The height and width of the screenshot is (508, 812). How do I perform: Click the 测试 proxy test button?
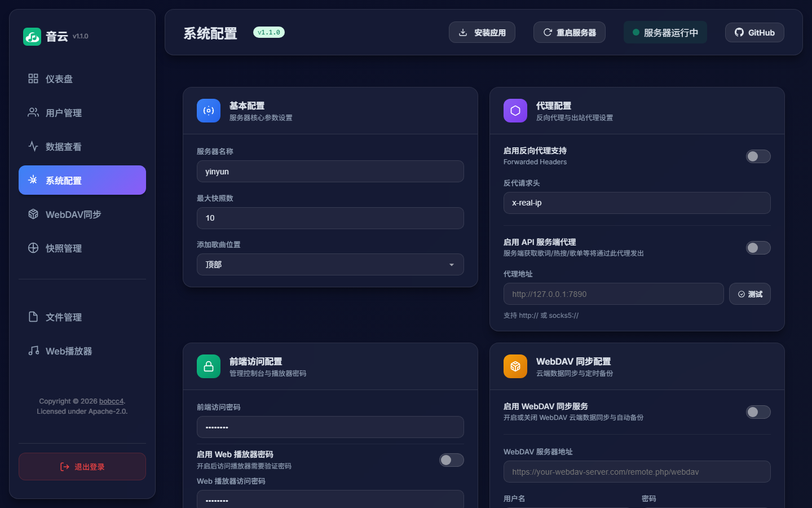click(x=750, y=294)
